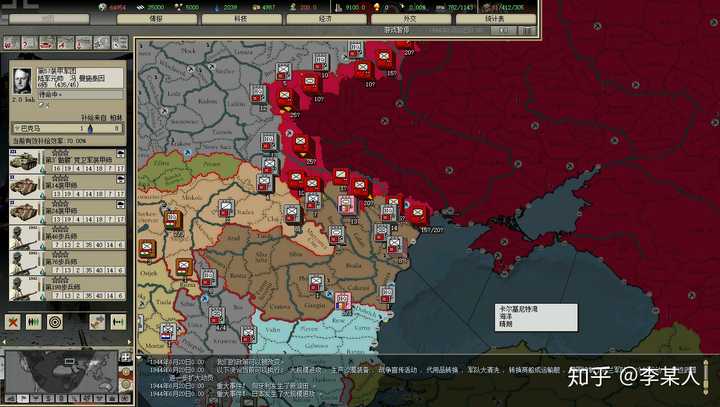Select the red tank toolbar icon
Screen dimensions: 720x407
pos(47,43)
